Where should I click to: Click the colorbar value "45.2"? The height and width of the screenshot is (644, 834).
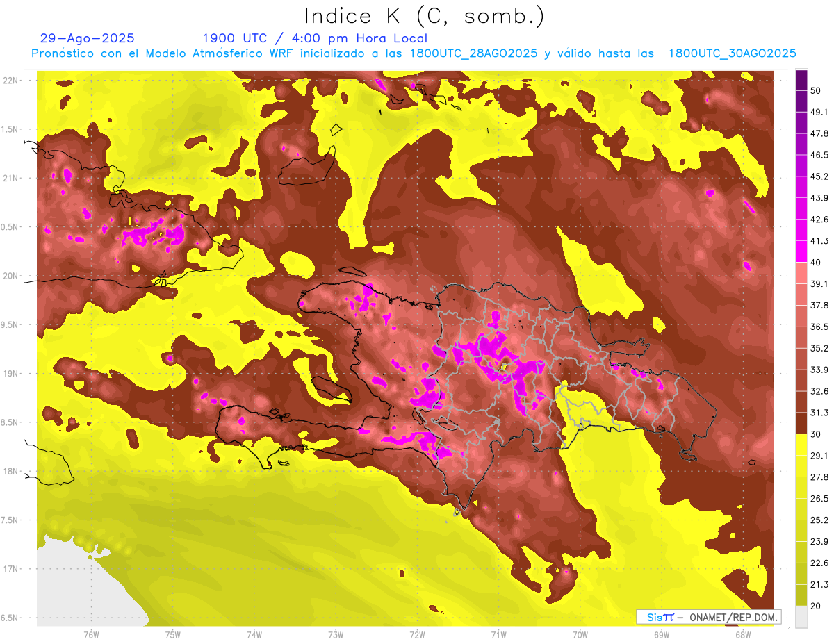coord(819,176)
